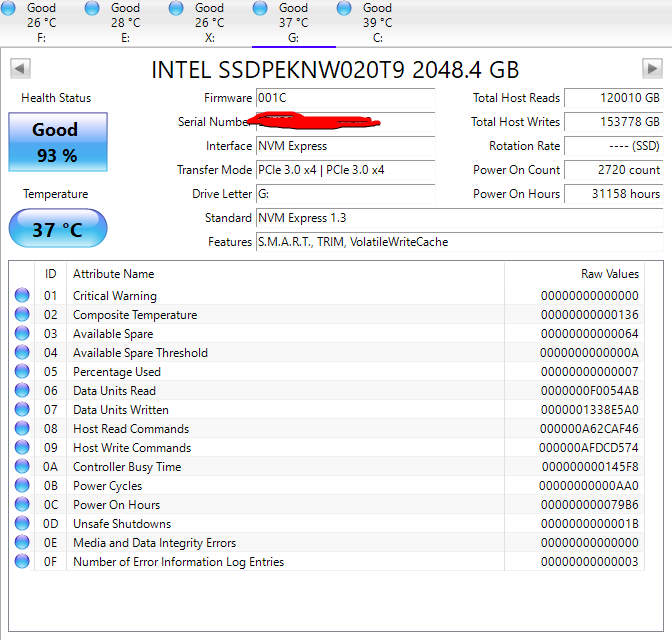
Task: Click Rotation Rate value ---- (SSD)
Action: point(614,146)
